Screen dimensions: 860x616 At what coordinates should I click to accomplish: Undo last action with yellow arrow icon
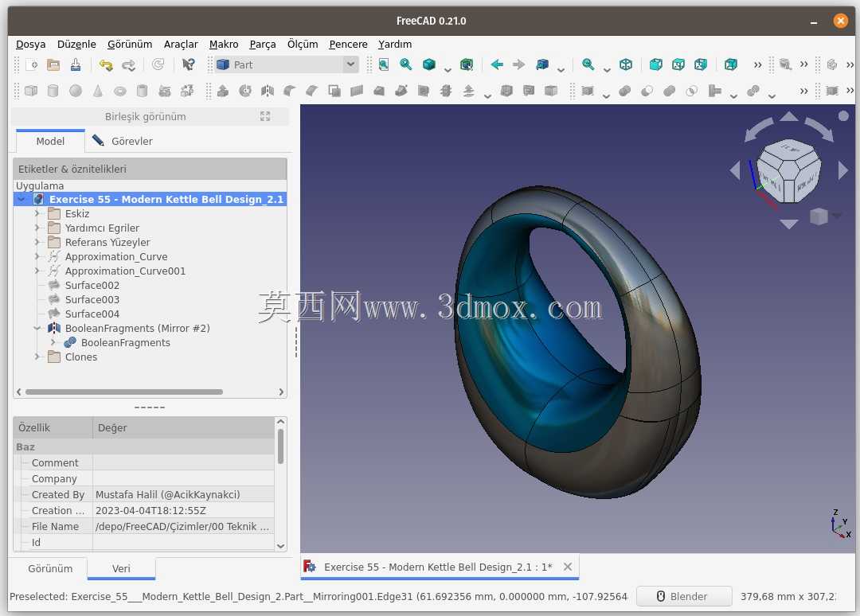coord(105,64)
